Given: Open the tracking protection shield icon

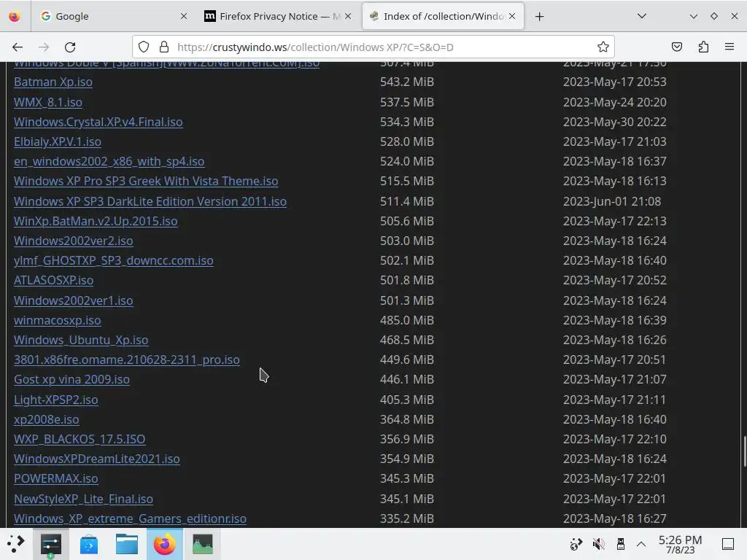Looking at the screenshot, I should [144, 47].
